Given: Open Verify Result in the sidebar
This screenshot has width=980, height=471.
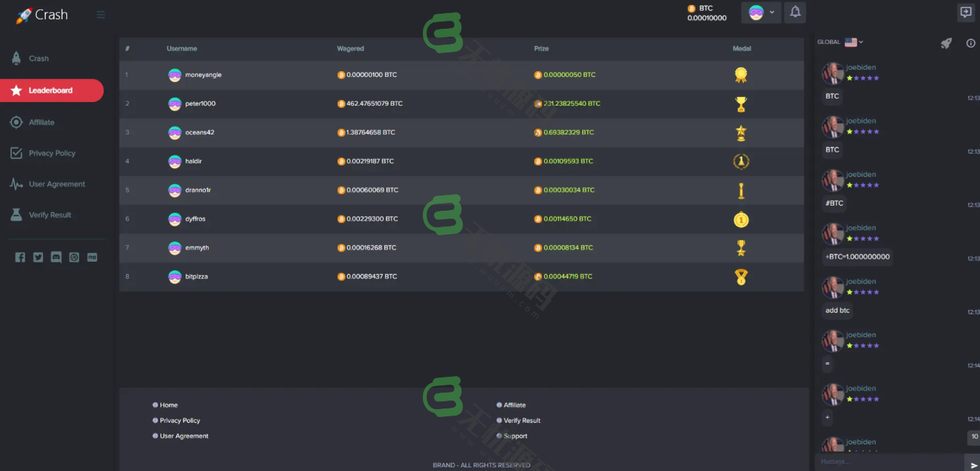Looking at the screenshot, I should [x=50, y=215].
